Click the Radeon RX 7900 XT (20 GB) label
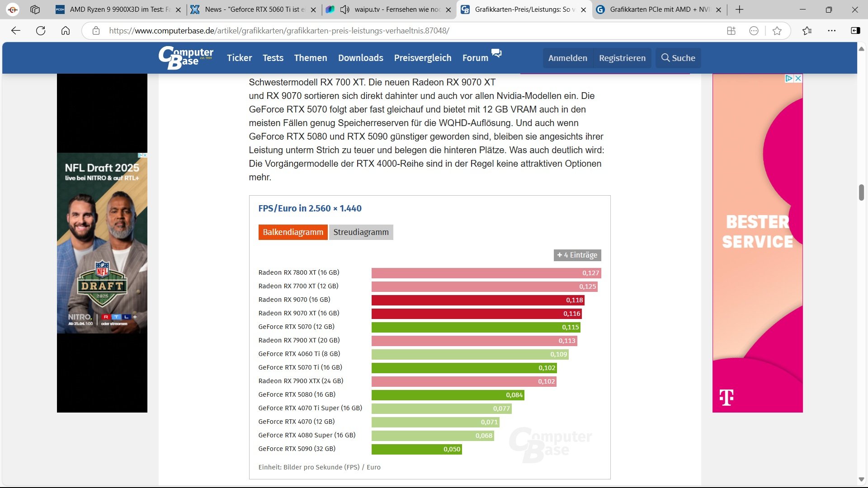Screen dimensions: 868x488 click(x=299, y=340)
